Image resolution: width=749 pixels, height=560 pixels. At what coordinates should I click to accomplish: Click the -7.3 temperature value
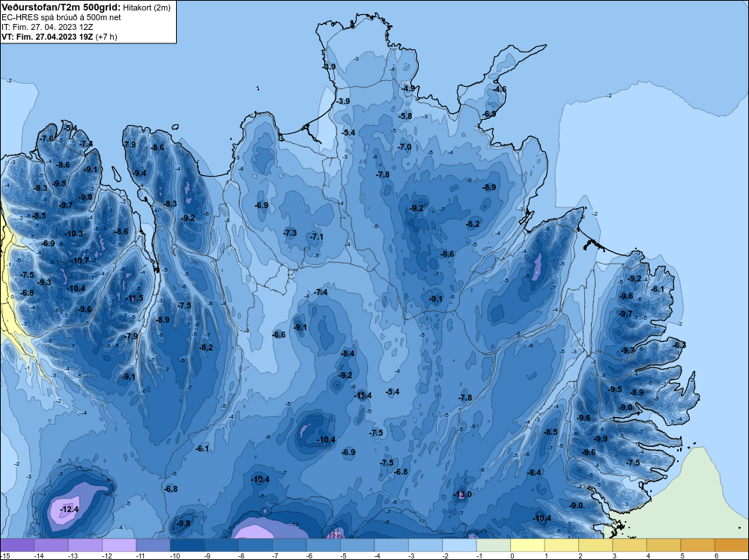[290, 233]
